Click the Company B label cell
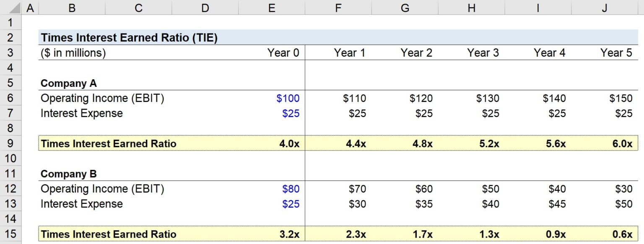This screenshot has height=244, width=644. pos(68,174)
